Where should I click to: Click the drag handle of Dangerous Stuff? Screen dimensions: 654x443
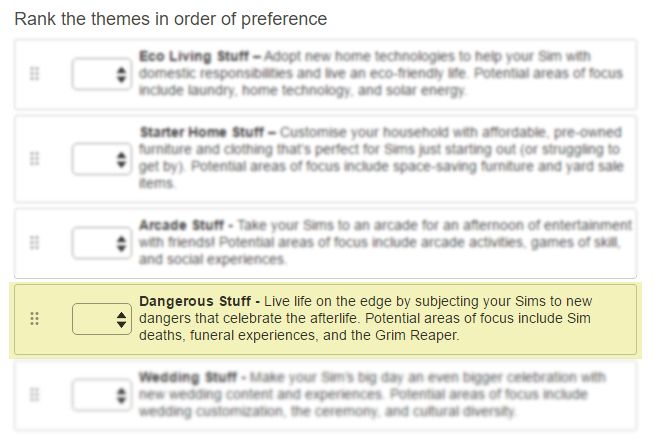tap(35, 319)
